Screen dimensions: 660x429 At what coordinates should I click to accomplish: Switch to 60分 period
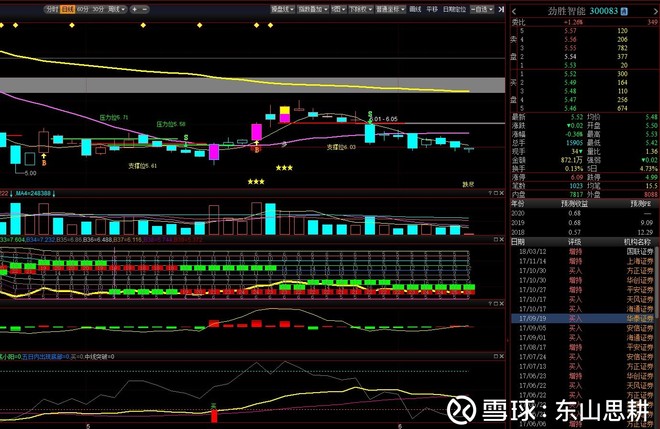coord(83,9)
